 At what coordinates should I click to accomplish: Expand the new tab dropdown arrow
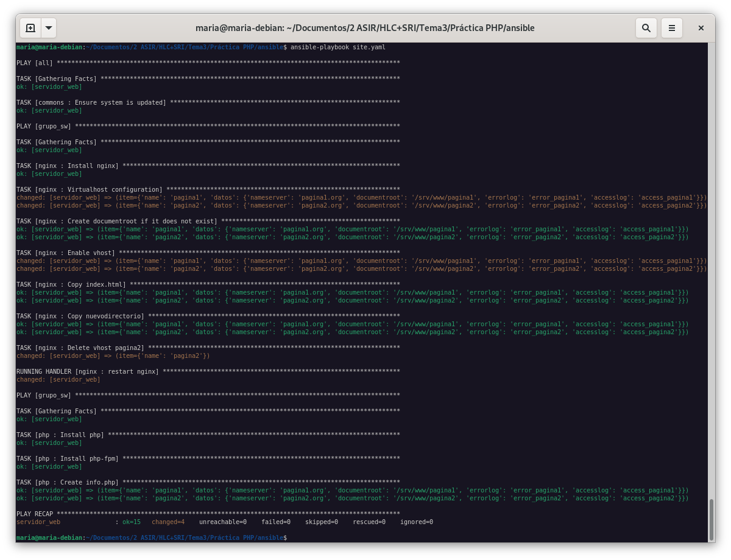tap(49, 28)
